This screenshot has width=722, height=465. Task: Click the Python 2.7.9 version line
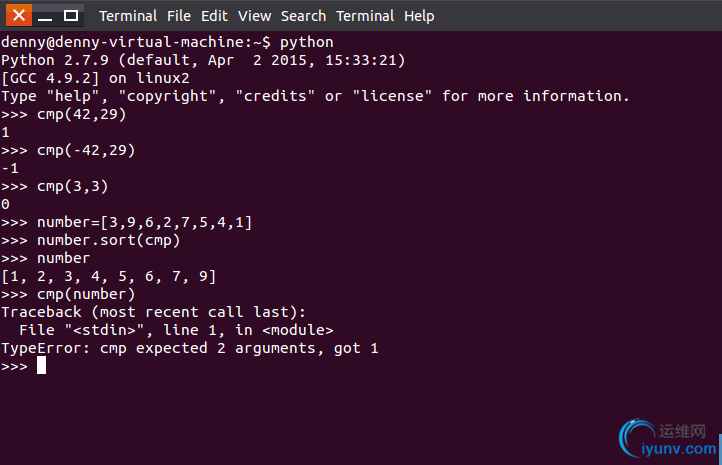point(203,60)
